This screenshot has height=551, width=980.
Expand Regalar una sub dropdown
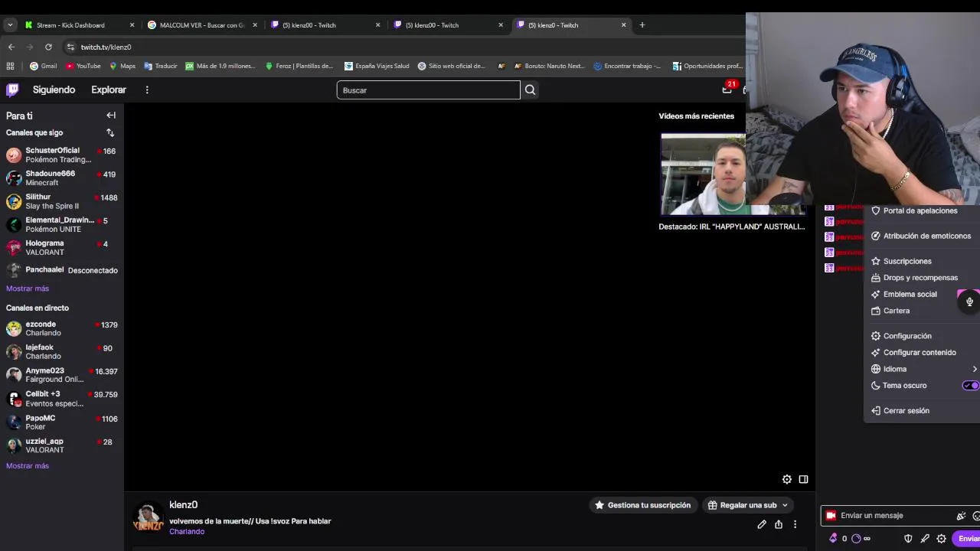pyautogui.click(x=785, y=505)
